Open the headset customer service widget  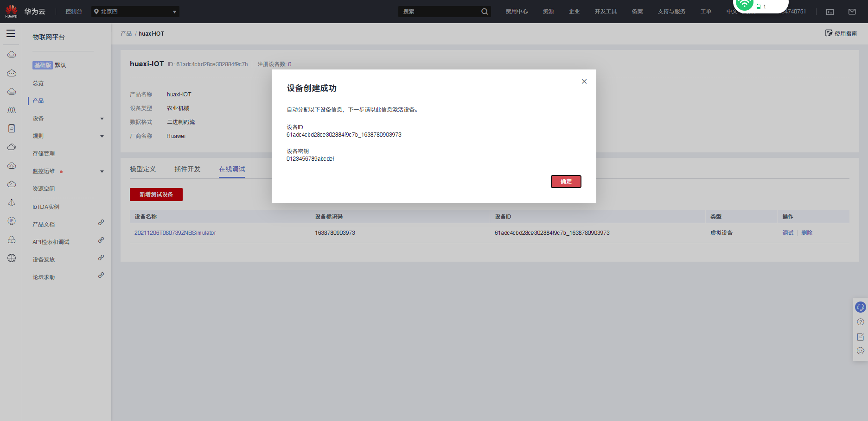[x=861, y=307]
